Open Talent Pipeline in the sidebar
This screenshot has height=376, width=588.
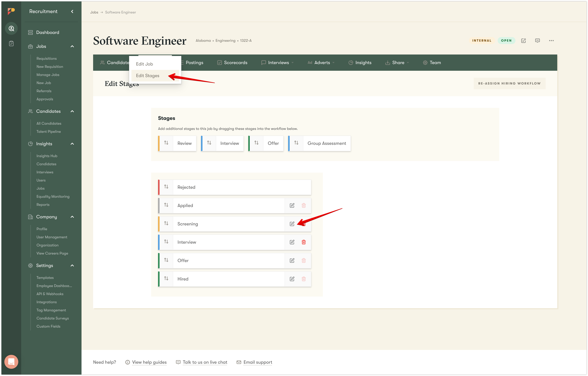tap(49, 132)
